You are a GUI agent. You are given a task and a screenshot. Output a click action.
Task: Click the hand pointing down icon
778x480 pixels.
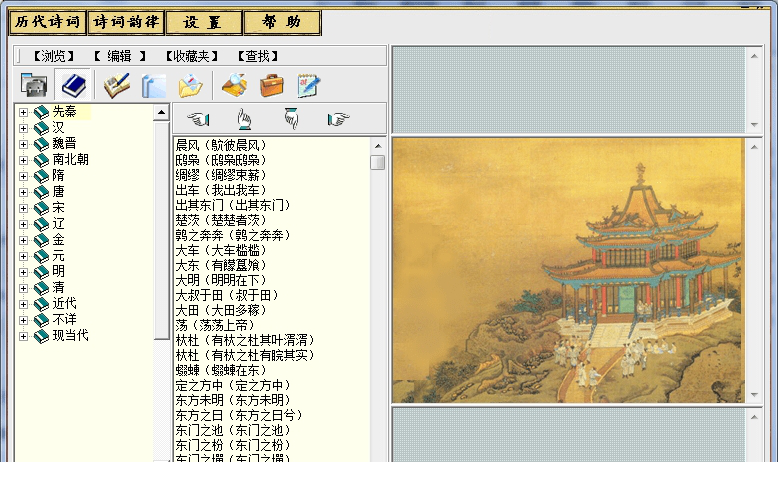click(x=291, y=119)
